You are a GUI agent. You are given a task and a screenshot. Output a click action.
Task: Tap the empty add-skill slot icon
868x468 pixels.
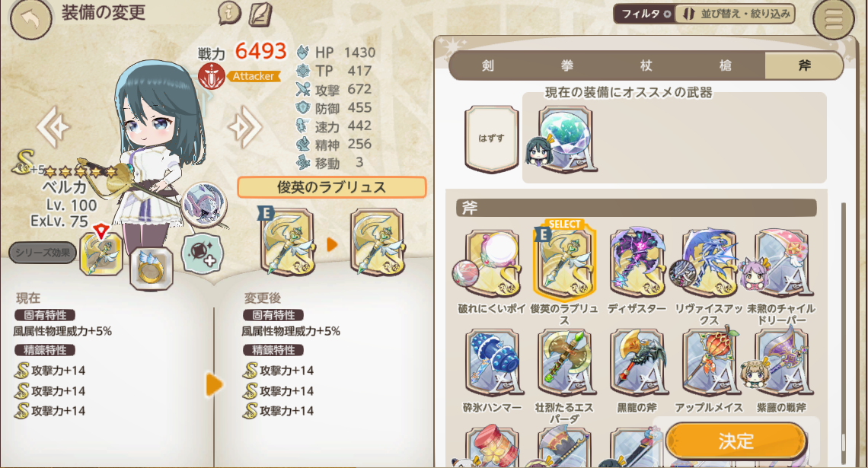pos(202,254)
